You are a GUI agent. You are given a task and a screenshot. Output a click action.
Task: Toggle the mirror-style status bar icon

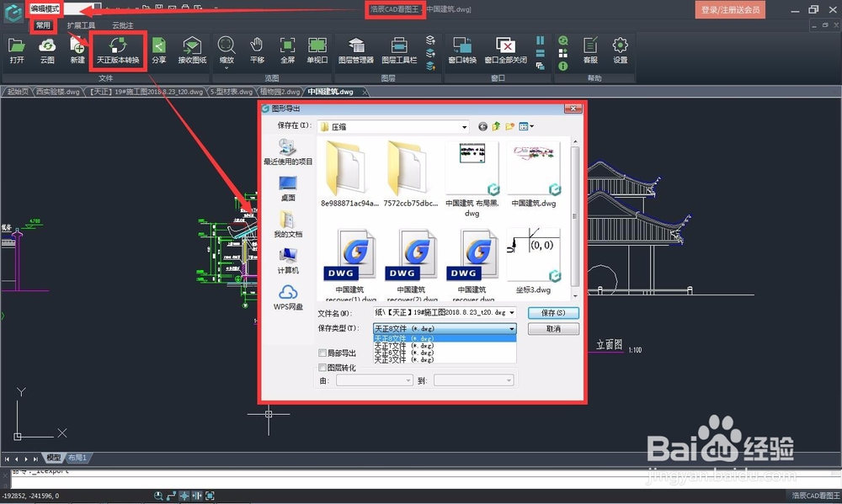pyautogui.click(x=196, y=496)
